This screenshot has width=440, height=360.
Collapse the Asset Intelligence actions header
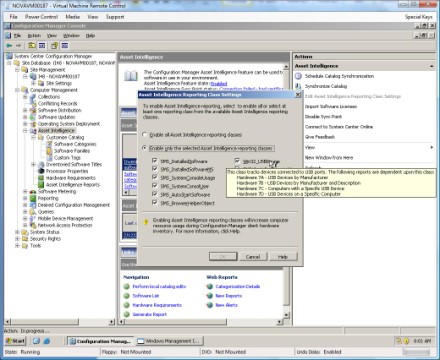pos(432,66)
